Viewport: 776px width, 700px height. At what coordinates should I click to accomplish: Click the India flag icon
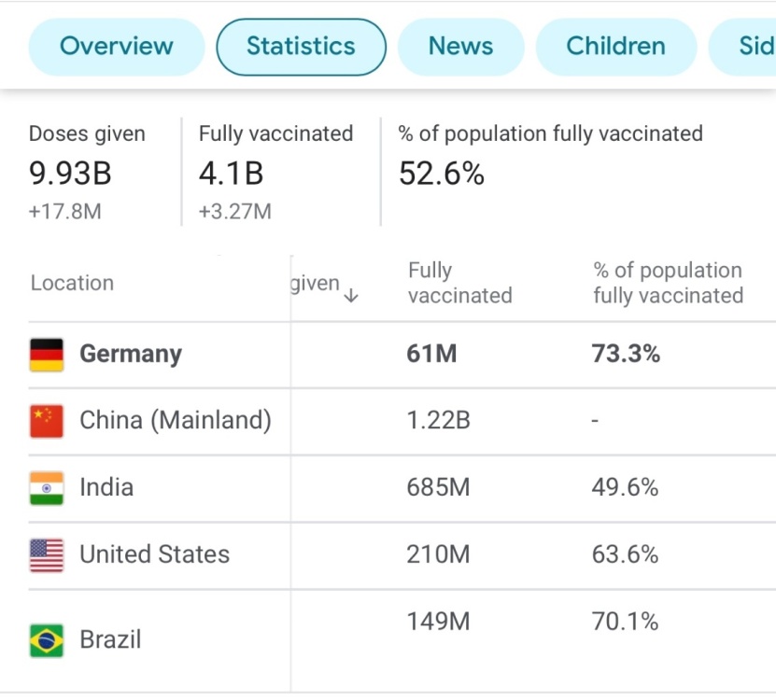(x=47, y=488)
